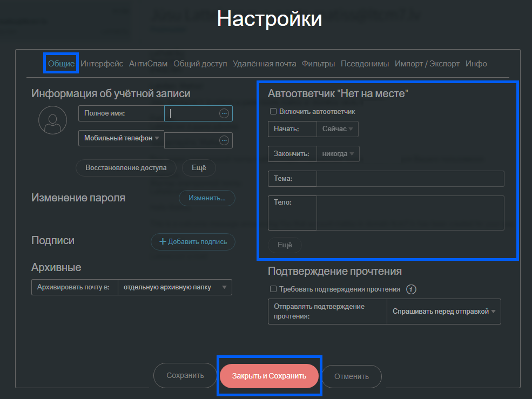532x399 pixels.
Task: Click the Восстановление доступа button
Action: 126,168
